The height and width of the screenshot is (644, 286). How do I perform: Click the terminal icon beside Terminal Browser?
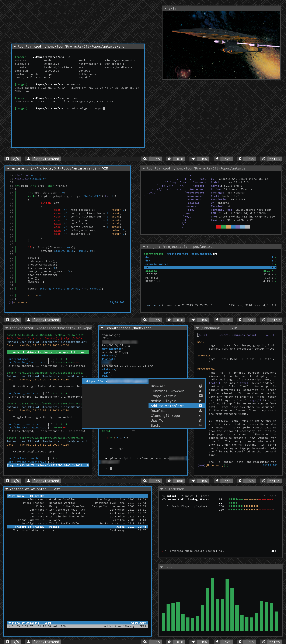[200, 391]
